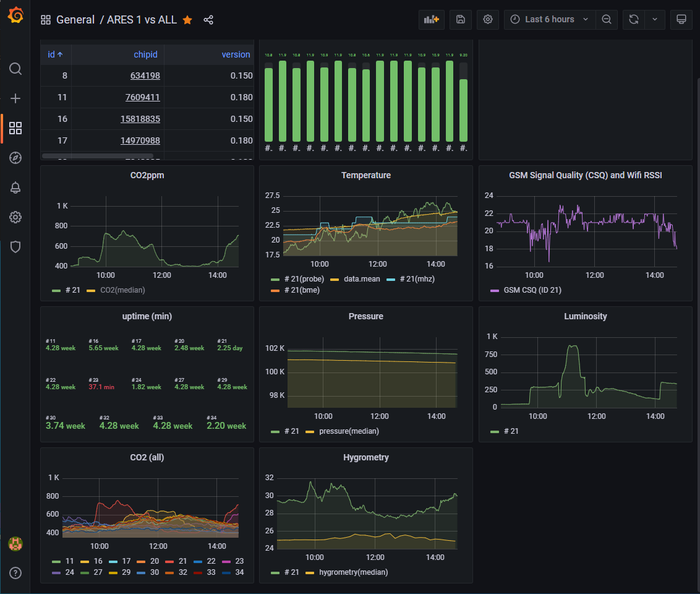Click version value 0.150 in id 8 row

(241, 75)
